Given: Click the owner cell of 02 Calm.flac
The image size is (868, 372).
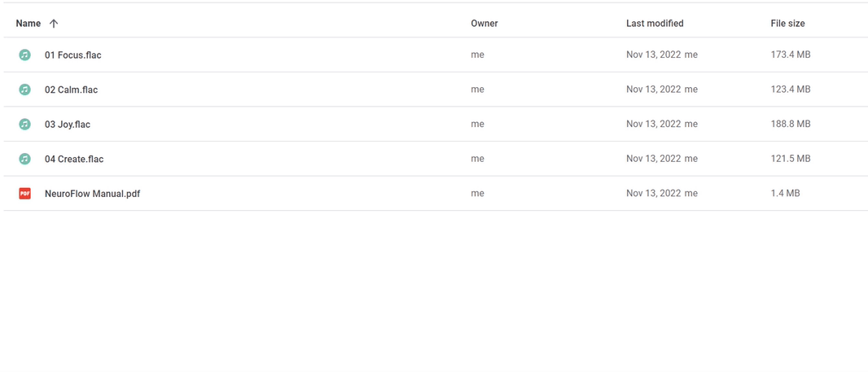Looking at the screenshot, I should (x=477, y=89).
